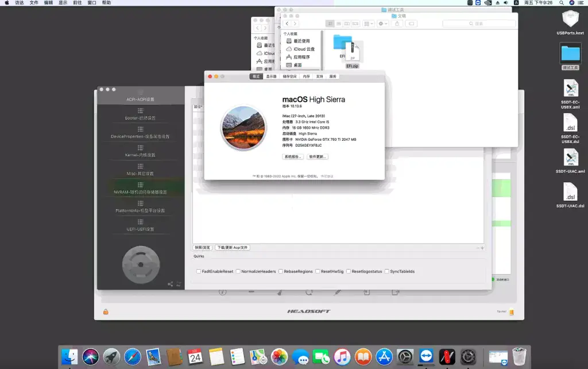Click the Hackintool import icon
This screenshot has height=369, width=588.
[366, 292]
